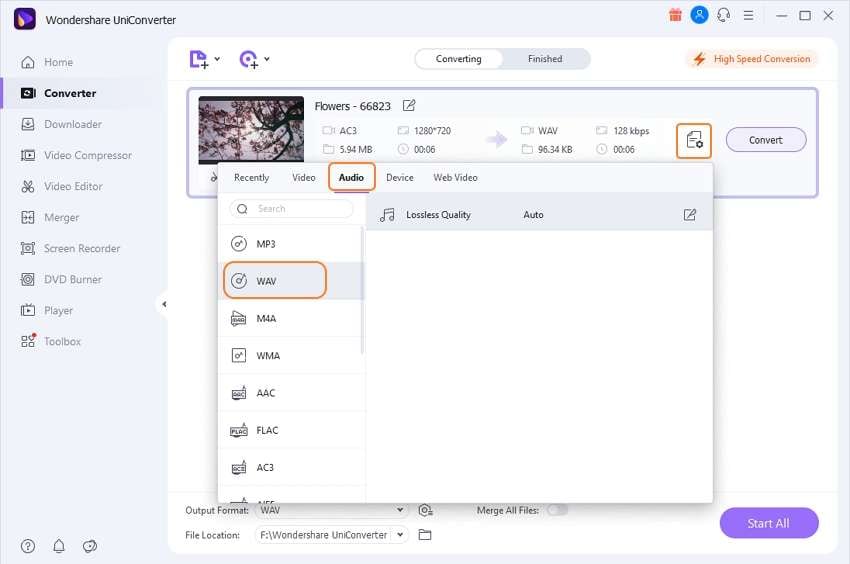
Task: Open the Player section
Action: coord(47,311)
